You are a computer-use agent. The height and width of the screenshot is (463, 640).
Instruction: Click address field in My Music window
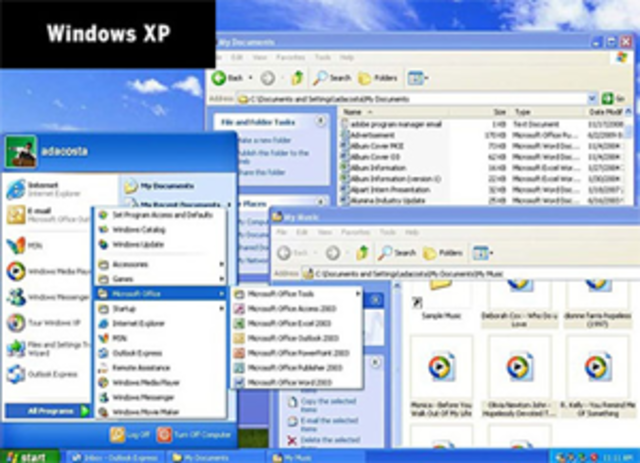pyautogui.click(x=469, y=274)
